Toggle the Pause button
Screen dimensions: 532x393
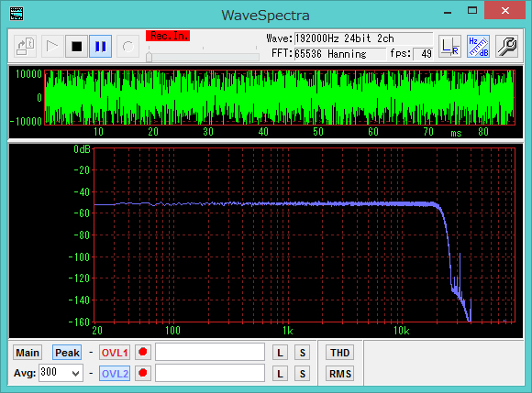click(100, 47)
